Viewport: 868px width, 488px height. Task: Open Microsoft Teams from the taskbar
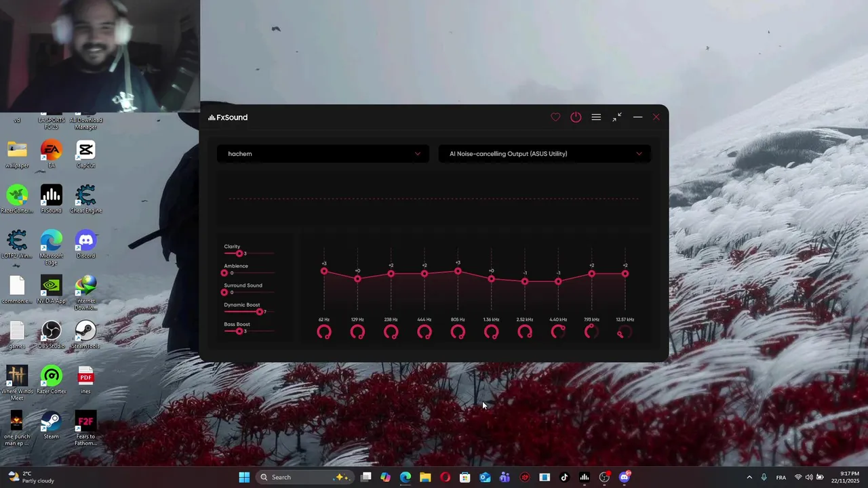(505, 477)
